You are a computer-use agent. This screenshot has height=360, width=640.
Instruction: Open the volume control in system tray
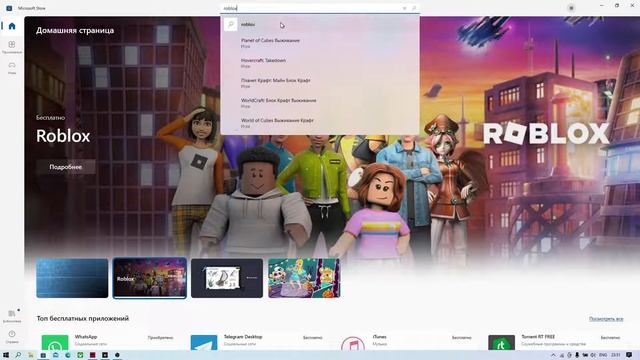pos(593,355)
